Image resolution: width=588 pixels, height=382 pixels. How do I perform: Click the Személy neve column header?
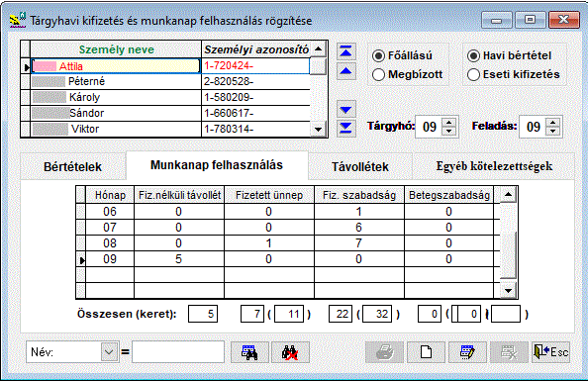116,49
